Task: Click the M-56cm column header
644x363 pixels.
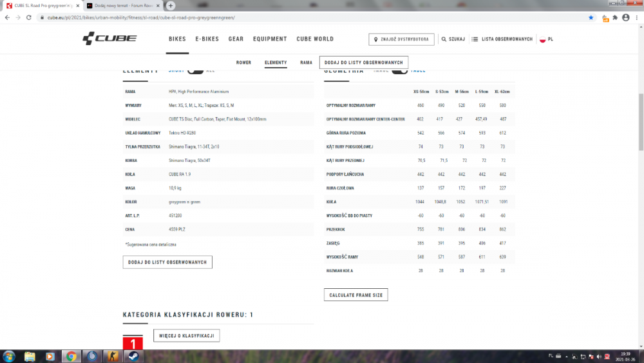Action: pos(462,92)
